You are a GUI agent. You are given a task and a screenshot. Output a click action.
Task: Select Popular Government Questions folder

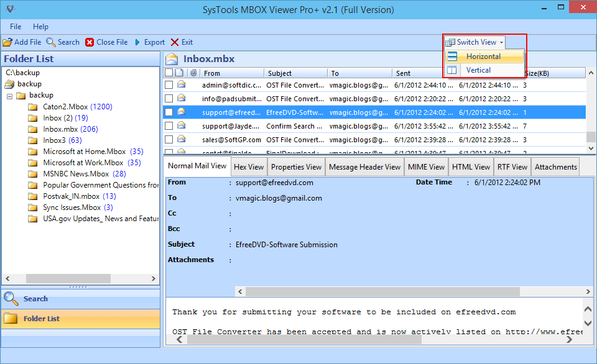[x=101, y=185]
